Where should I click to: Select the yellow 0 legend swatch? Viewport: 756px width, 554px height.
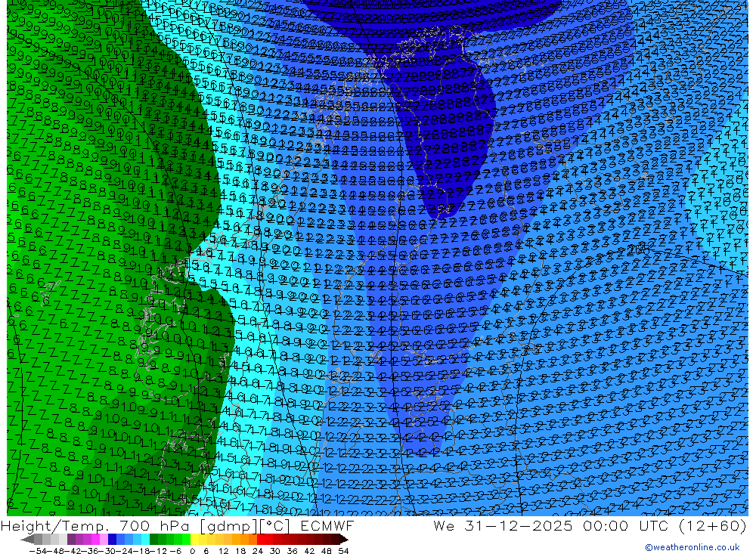tap(195, 539)
